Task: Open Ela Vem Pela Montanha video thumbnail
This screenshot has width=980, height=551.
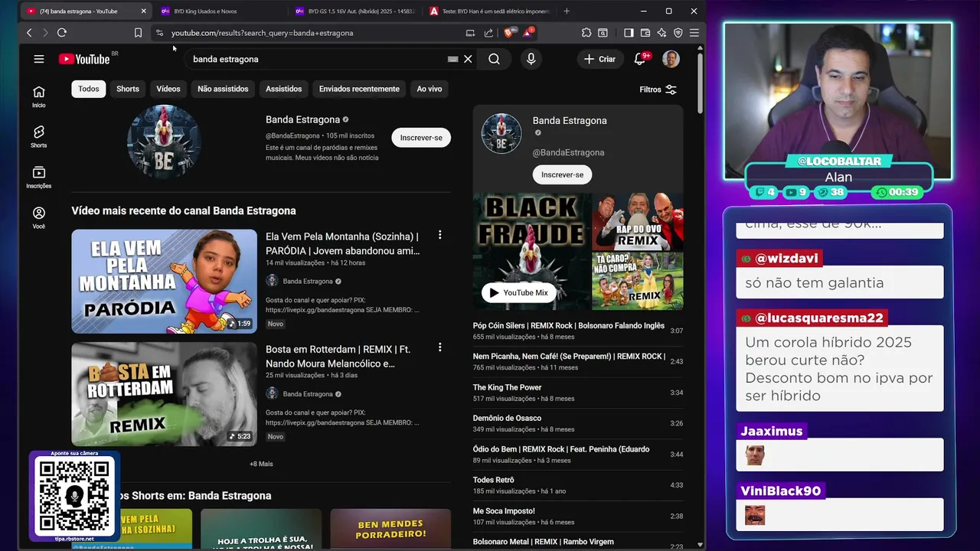Action: pyautogui.click(x=164, y=281)
